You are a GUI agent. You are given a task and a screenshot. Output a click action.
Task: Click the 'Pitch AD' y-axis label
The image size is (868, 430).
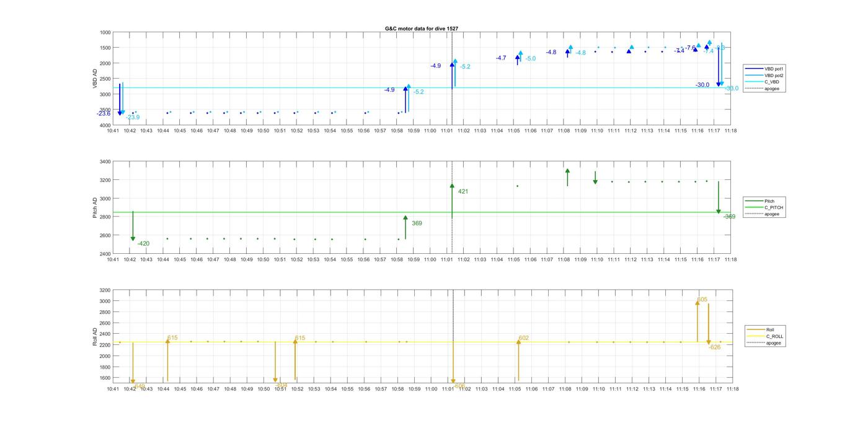tap(95, 208)
